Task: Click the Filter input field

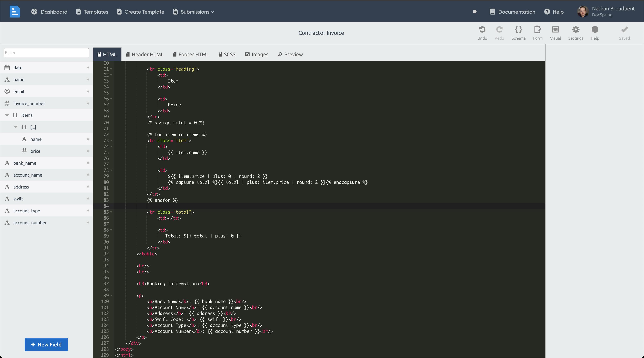Action: tap(46, 53)
